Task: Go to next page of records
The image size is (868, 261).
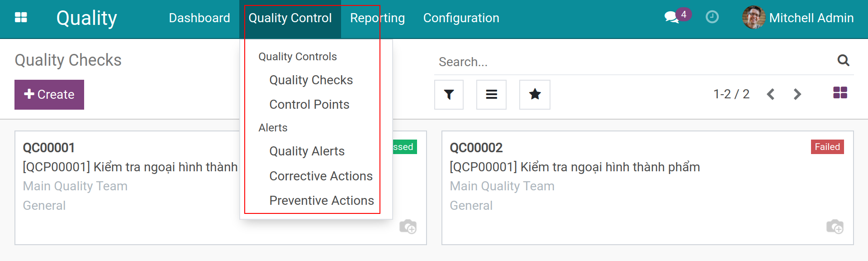Action: click(797, 94)
